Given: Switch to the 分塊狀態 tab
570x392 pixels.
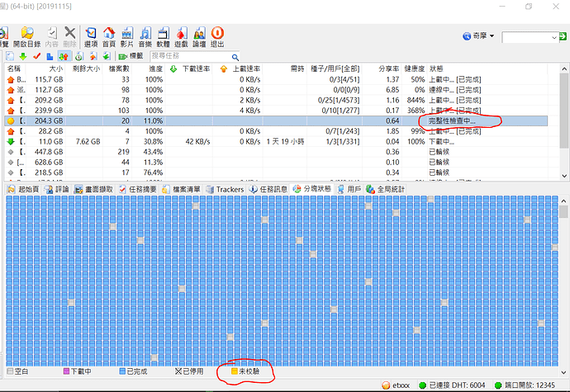Looking at the screenshot, I should 312,189.
